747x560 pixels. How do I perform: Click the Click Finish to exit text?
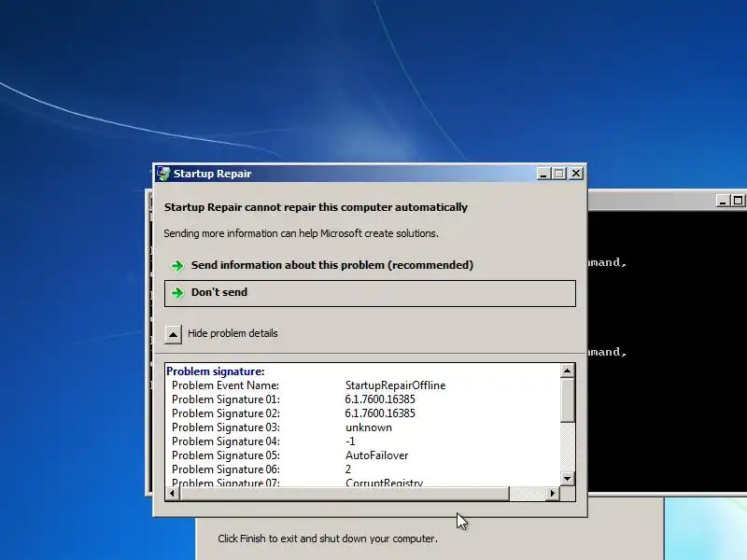point(328,539)
